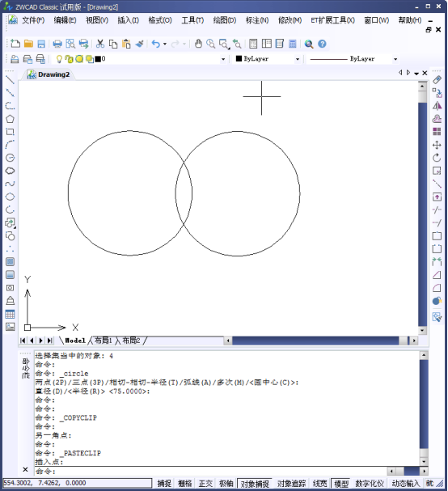Select the Line tool in draw toolbar
This screenshot has height=491, width=448.
point(10,80)
